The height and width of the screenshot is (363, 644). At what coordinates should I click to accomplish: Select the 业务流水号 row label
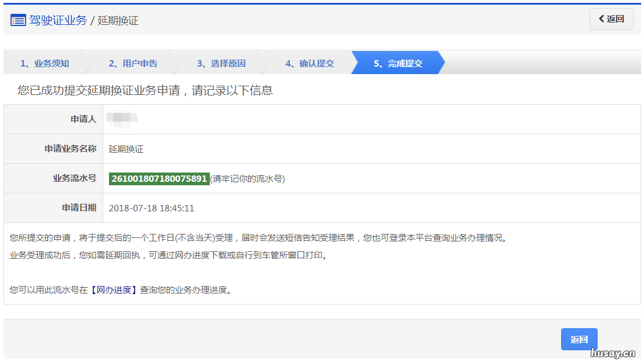tap(78, 178)
